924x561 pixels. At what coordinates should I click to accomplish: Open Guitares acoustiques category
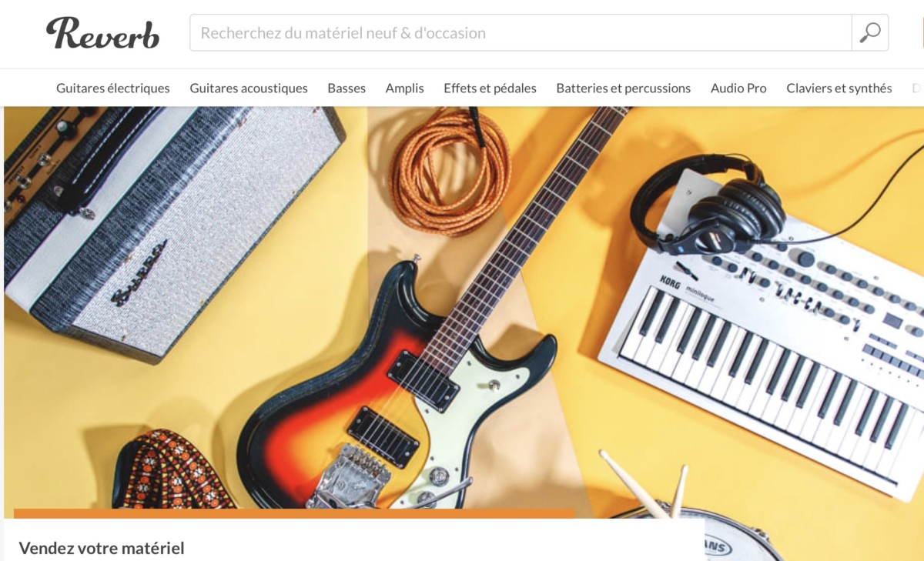tap(249, 88)
